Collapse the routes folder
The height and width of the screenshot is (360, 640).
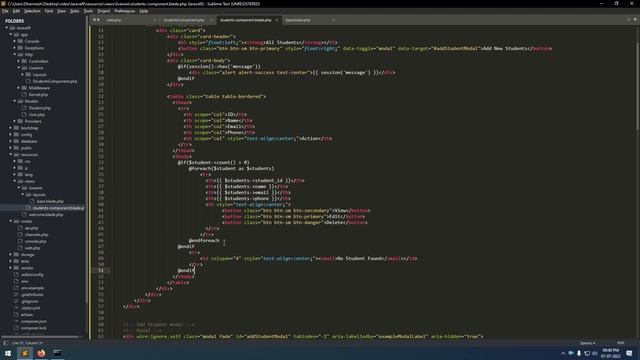pyautogui.click(x=11, y=221)
